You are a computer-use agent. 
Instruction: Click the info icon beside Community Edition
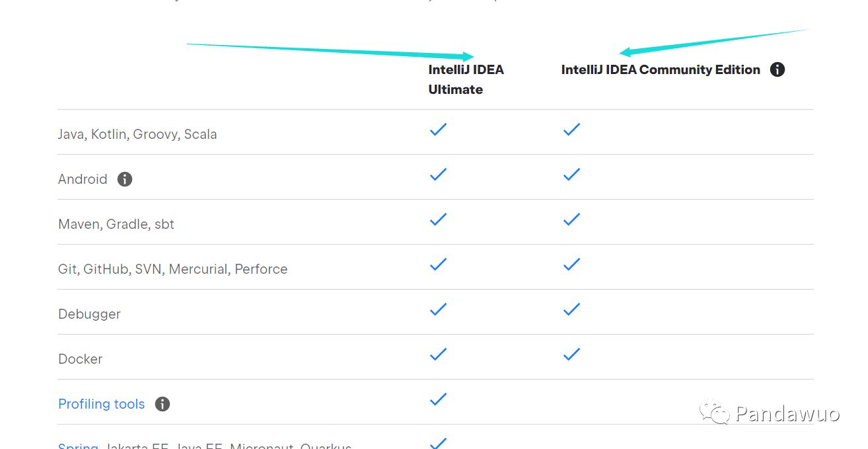[778, 69]
